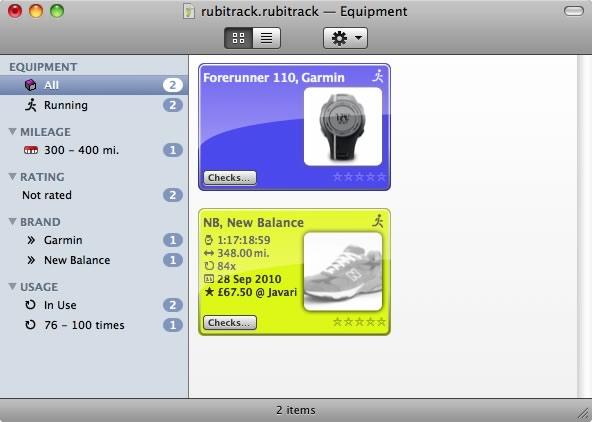Click the runner icon beside Running
Image resolution: width=592 pixels, height=422 pixels.
[31, 105]
